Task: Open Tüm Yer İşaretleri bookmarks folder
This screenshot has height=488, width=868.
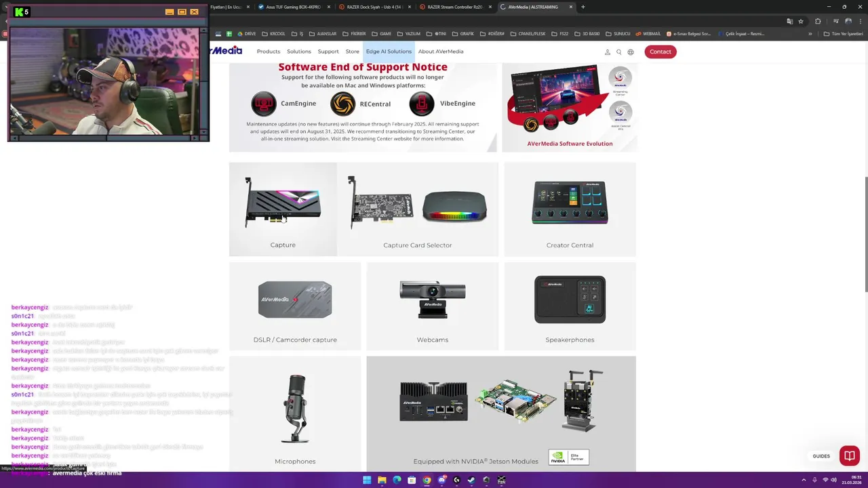Action: (843, 34)
